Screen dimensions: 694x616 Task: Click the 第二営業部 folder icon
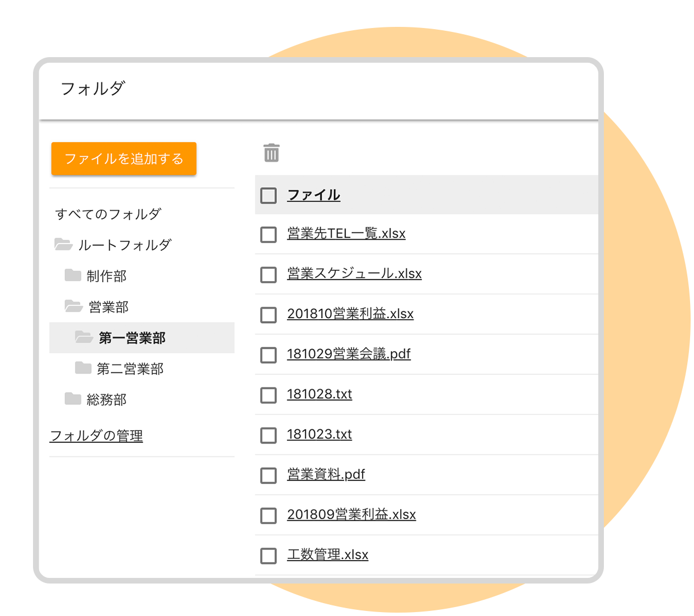(83, 368)
